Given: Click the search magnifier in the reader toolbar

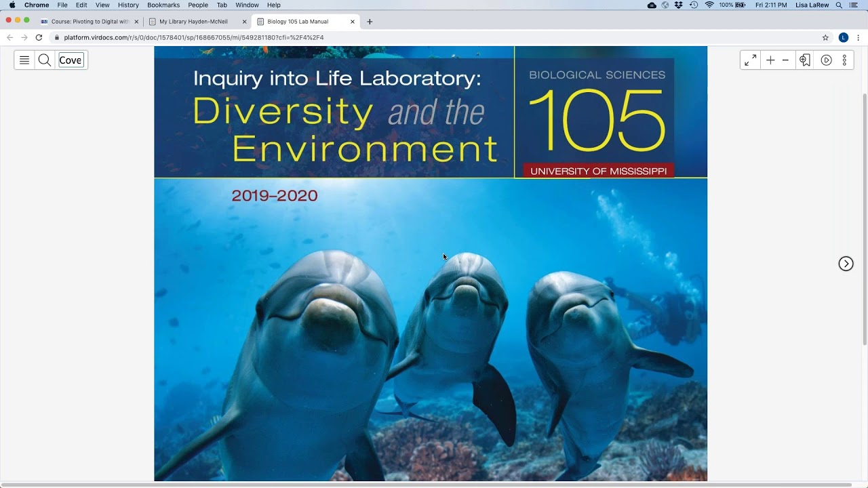Looking at the screenshot, I should pos(45,60).
